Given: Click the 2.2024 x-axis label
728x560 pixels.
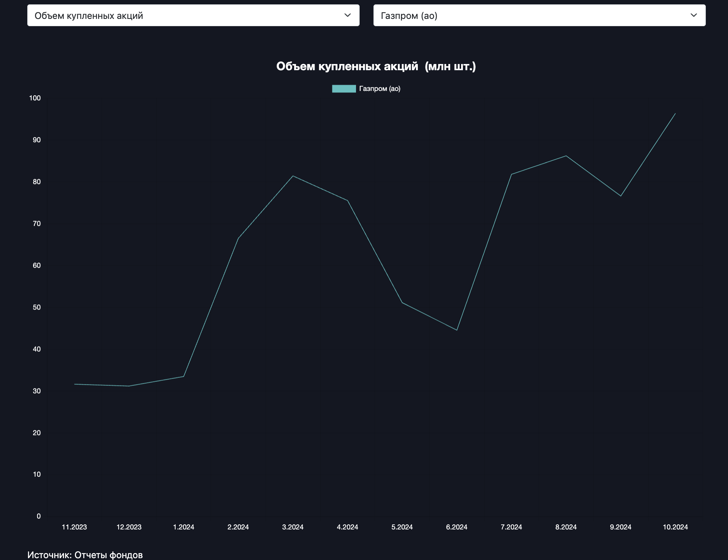Looking at the screenshot, I should tap(238, 527).
